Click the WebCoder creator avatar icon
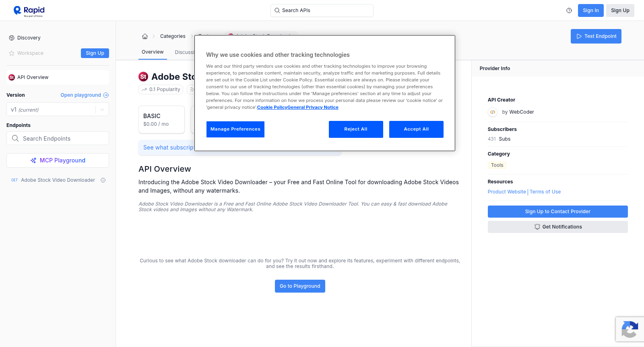The width and height of the screenshot is (644, 347). 493,112
